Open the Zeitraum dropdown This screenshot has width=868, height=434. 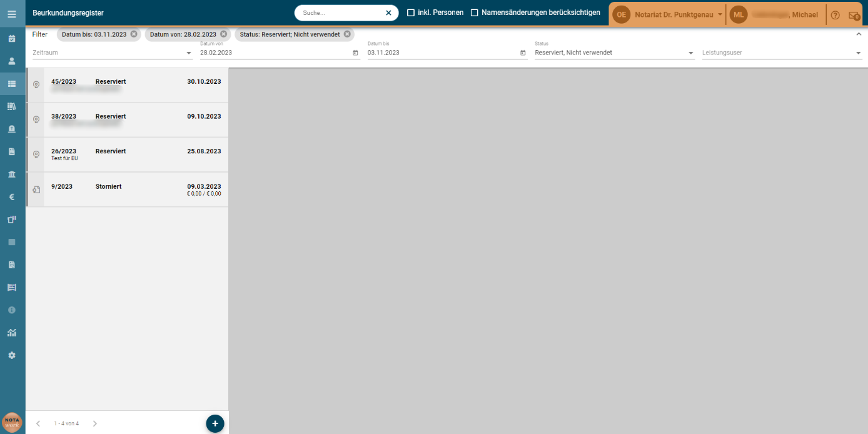(113, 53)
